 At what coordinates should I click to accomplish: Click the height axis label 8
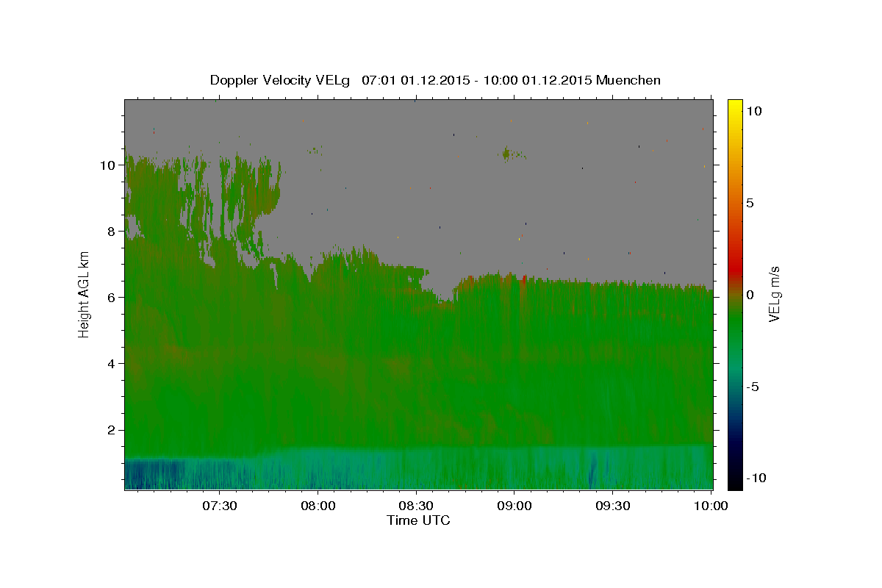coord(111,231)
